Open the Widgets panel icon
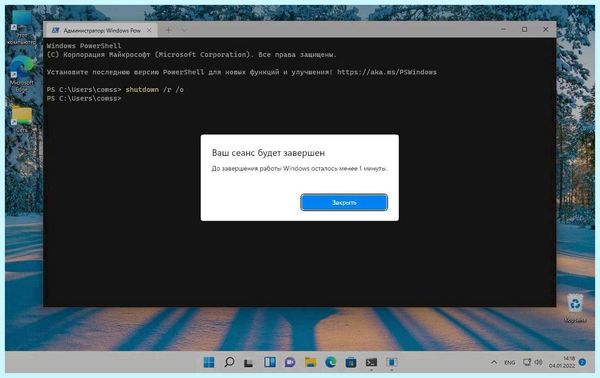600x378 pixels. click(x=270, y=362)
